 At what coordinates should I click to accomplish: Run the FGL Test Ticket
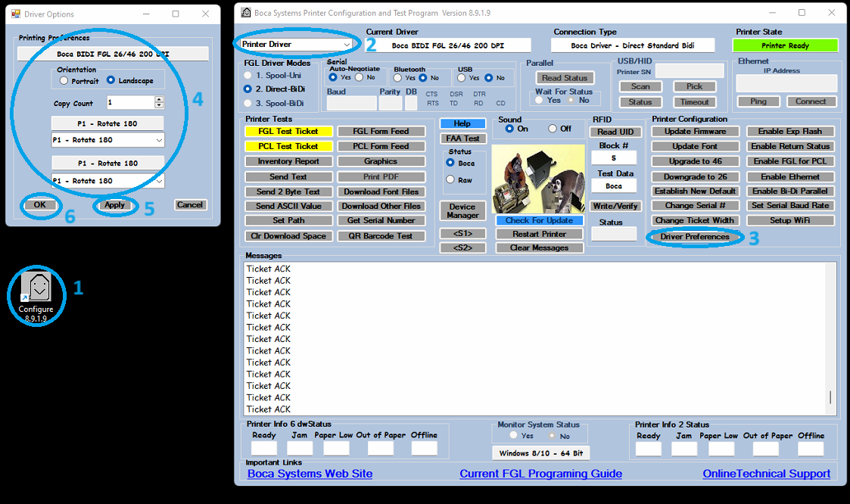288,131
